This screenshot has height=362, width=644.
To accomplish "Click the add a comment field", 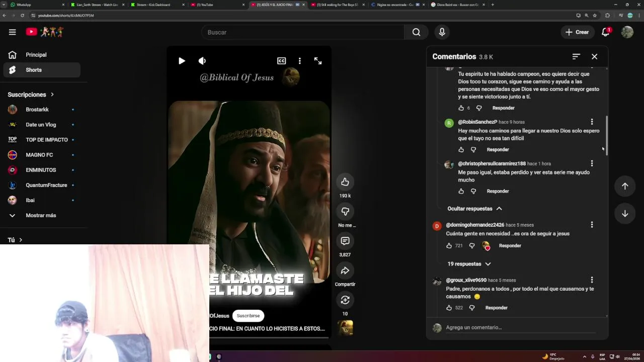I will (x=521, y=328).
